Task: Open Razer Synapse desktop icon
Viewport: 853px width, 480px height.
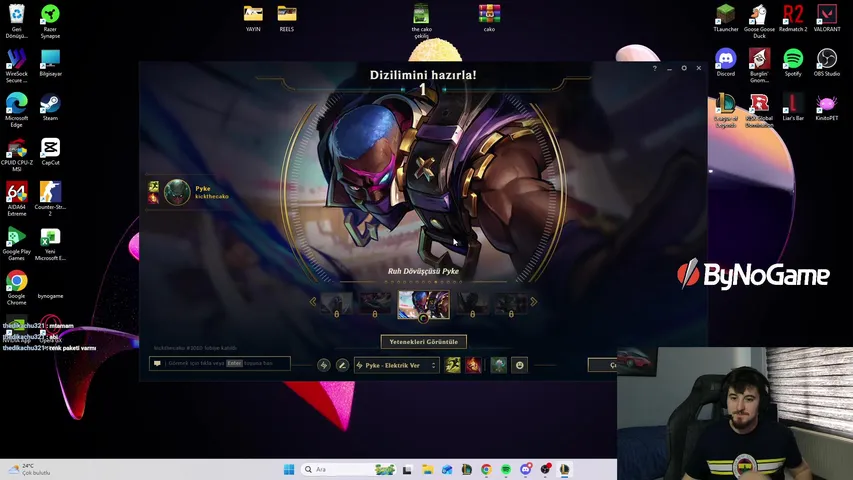Action: pos(50,21)
